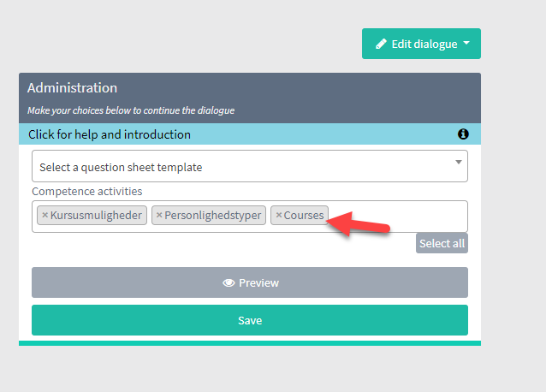This screenshot has height=392, width=546.
Task: Open the Preview of the dialogue
Action: (x=250, y=282)
